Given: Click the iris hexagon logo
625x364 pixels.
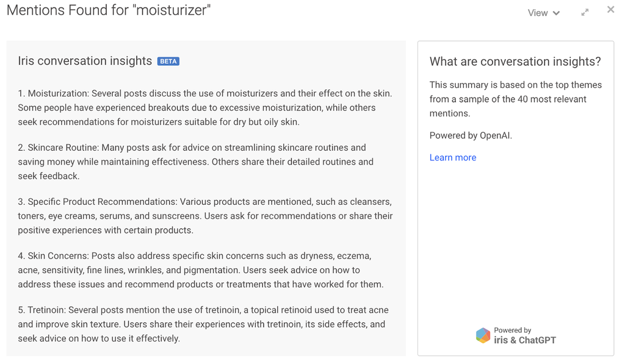Looking at the screenshot, I should [x=483, y=335].
